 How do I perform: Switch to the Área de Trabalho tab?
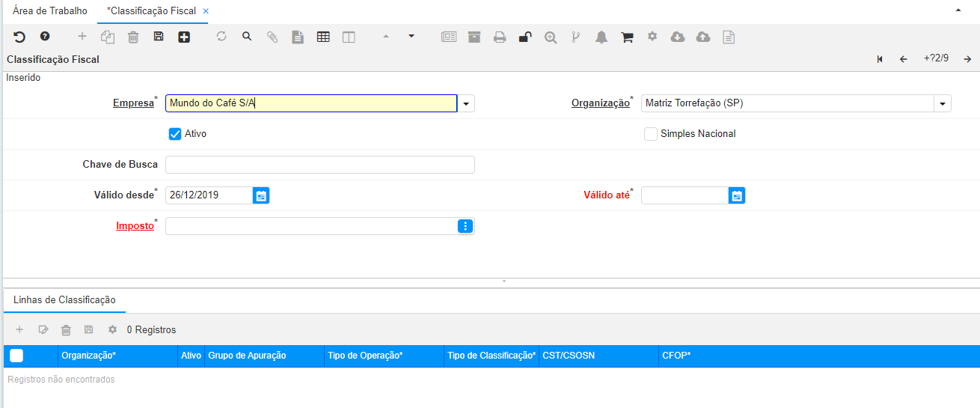coord(50,11)
